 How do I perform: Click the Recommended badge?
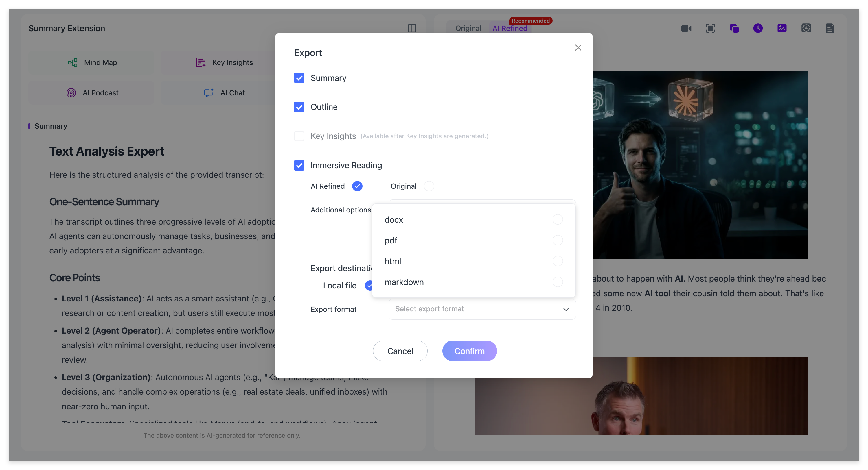[x=530, y=21]
